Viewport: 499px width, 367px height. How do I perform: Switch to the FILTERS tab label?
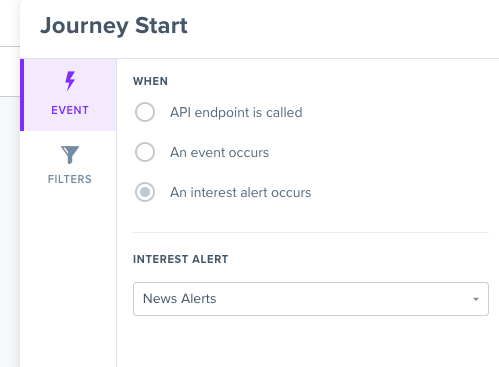[x=69, y=179]
